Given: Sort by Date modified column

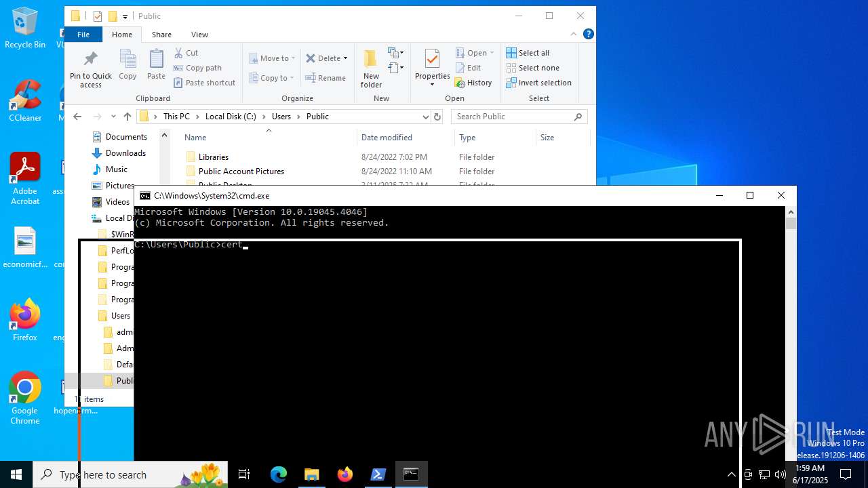Looking at the screenshot, I should point(406,138).
